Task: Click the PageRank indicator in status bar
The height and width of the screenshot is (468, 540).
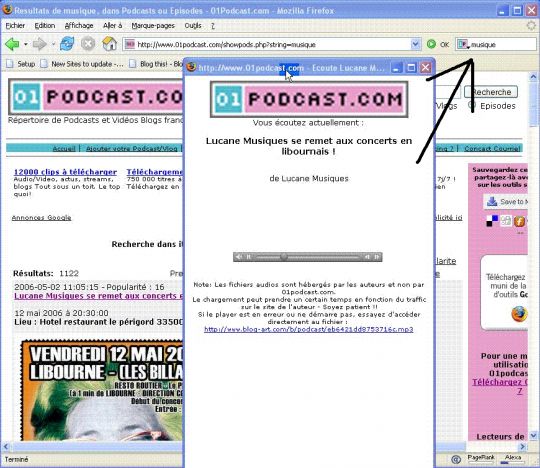Action: click(481, 459)
